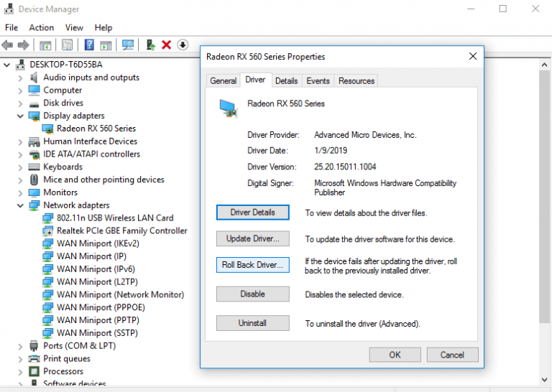Select Radeon RX 560 Series in device tree
The height and width of the screenshot is (392, 552).
(x=96, y=129)
